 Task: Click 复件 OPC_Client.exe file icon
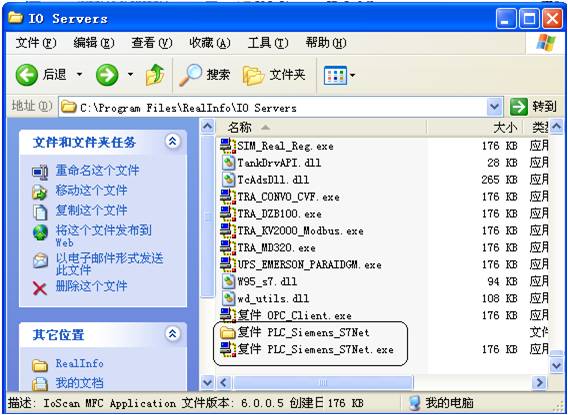(x=228, y=315)
